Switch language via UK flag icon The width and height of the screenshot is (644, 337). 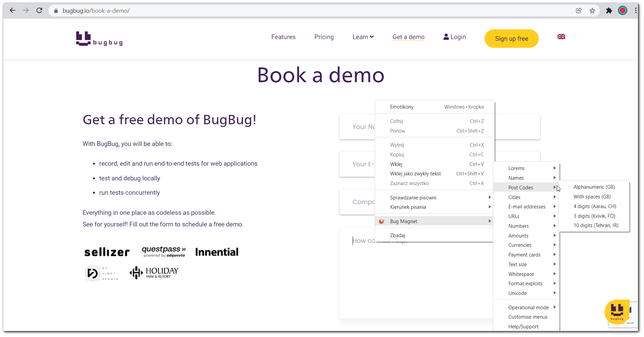[x=561, y=37]
